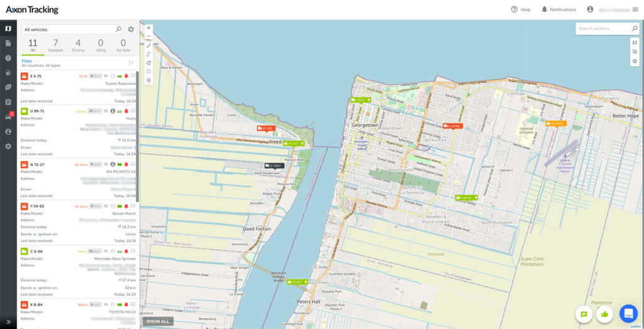Click the green vehicle marker above Georgetown
644x329 pixels.
point(361,100)
